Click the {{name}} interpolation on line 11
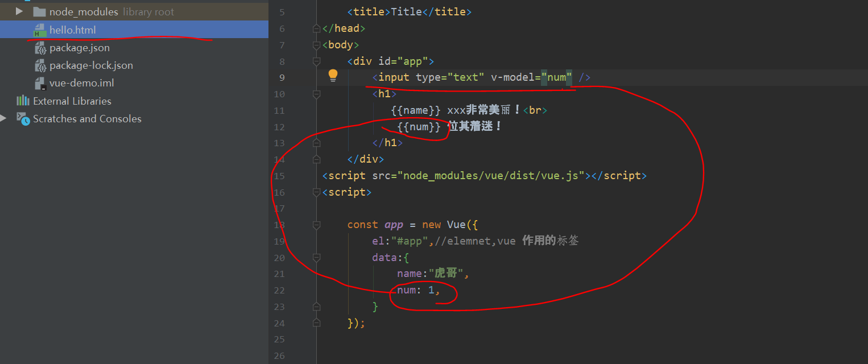The width and height of the screenshot is (868, 364). [x=416, y=110]
